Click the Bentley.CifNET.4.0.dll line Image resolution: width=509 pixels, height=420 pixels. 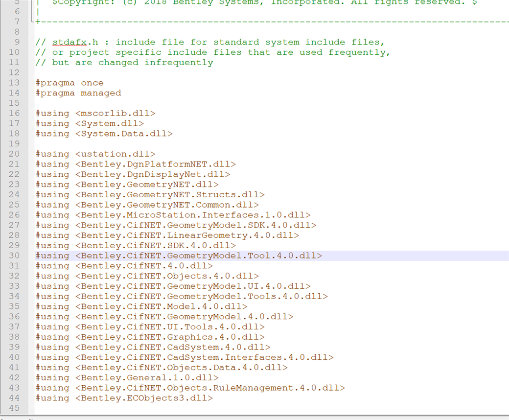[124, 266]
